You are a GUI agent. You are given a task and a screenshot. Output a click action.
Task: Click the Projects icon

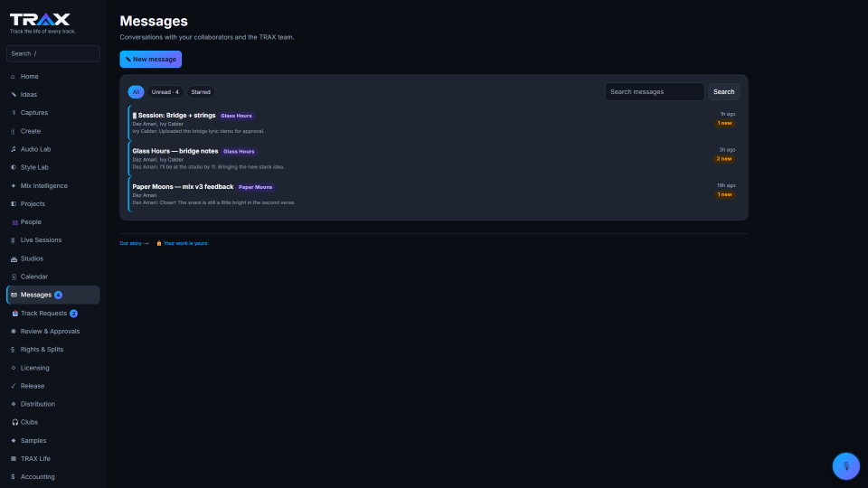point(14,203)
